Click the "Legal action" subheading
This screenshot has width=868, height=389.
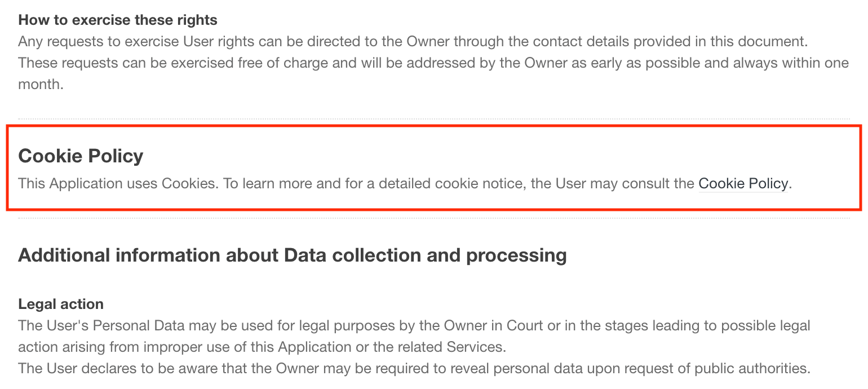pos(61,304)
